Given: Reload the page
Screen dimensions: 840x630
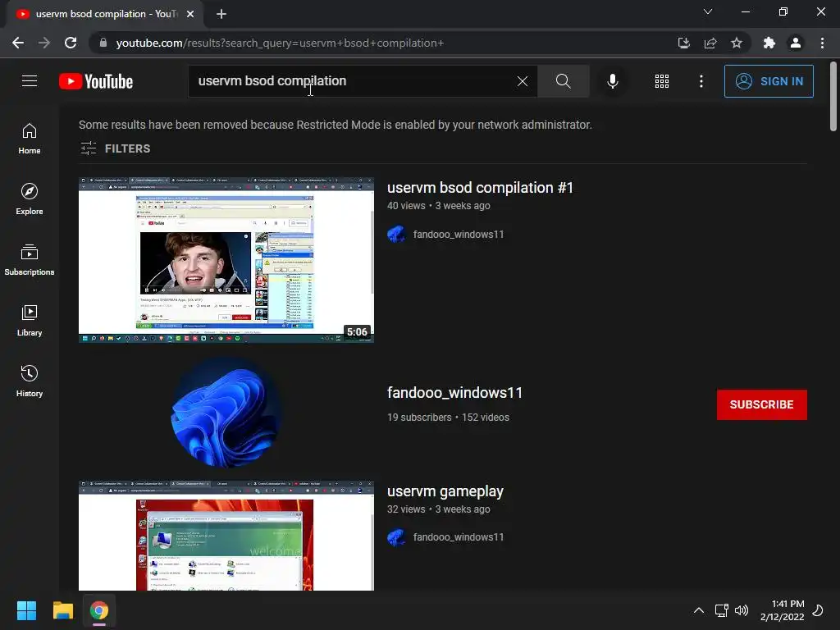Looking at the screenshot, I should pyautogui.click(x=71, y=43).
